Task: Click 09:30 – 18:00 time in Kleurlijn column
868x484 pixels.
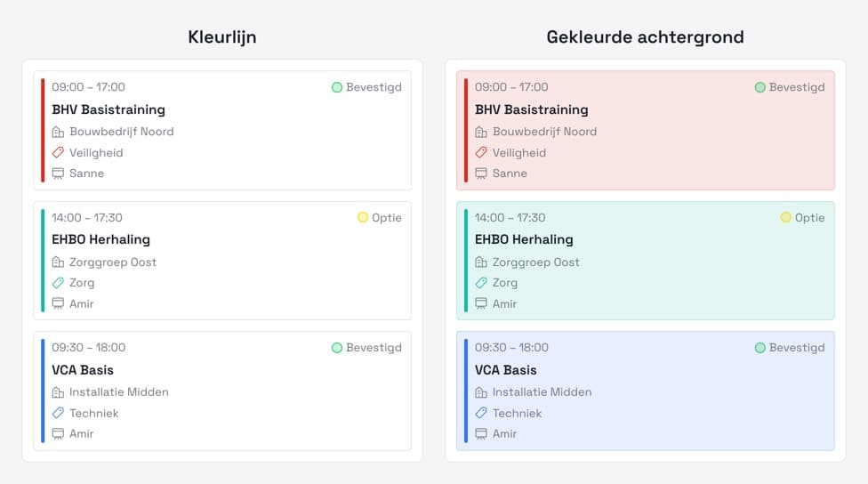Action: pyautogui.click(x=89, y=348)
